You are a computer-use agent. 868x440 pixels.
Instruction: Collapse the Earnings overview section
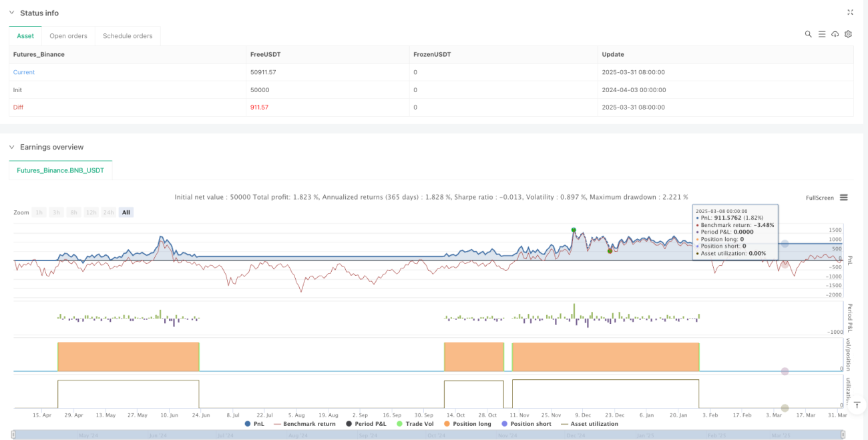click(x=11, y=147)
